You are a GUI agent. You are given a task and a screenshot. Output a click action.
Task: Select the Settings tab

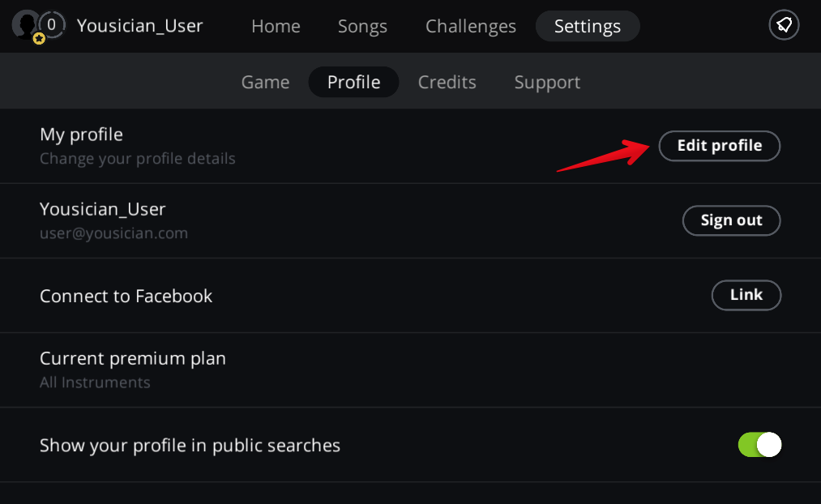coord(588,26)
